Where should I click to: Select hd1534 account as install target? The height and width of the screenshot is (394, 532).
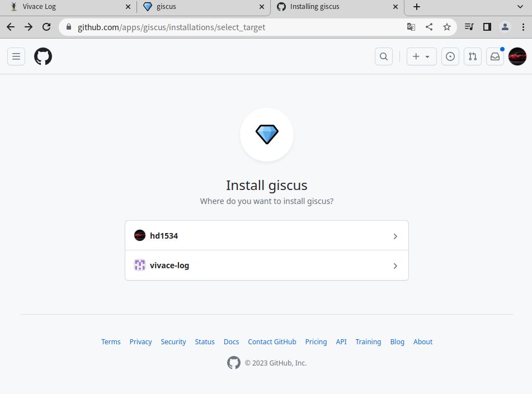click(267, 236)
